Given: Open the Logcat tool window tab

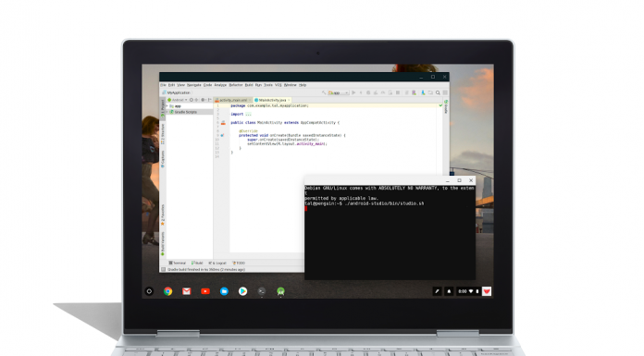Looking at the screenshot, I should point(217,263).
